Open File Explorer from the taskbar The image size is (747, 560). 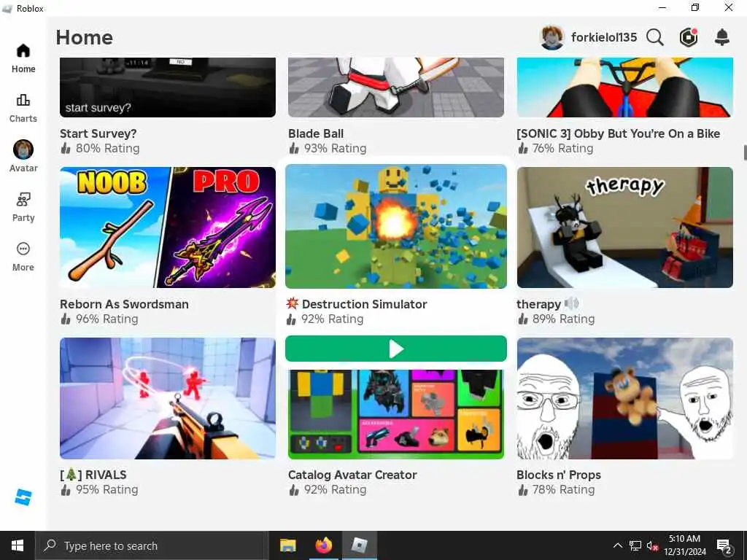pyautogui.click(x=287, y=545)
